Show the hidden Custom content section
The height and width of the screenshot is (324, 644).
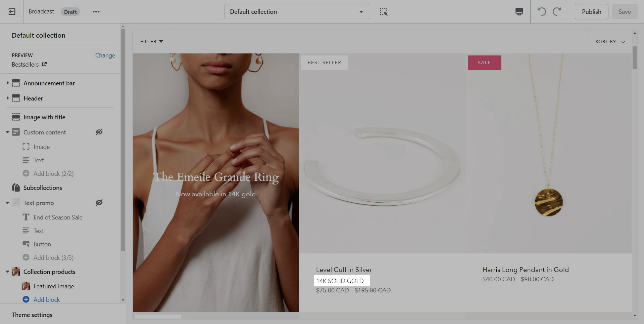tap(99, 132)
